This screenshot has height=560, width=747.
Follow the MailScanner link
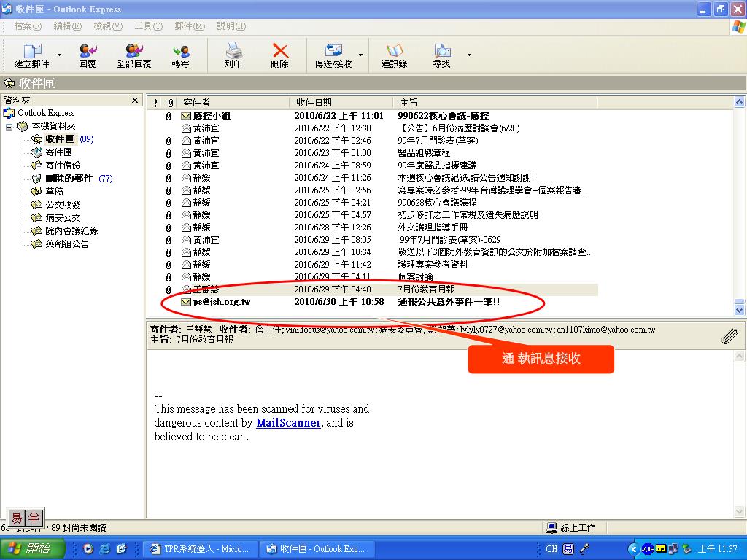tap(288, 423)
